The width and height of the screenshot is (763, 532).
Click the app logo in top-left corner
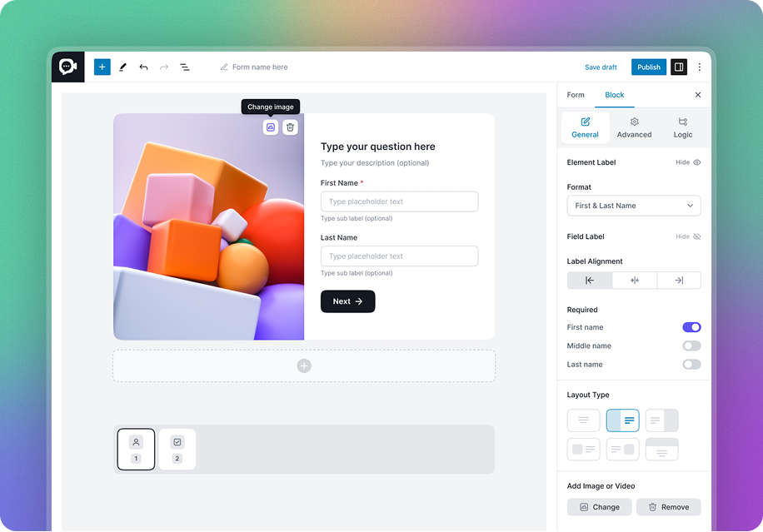[x=68, y=67]
